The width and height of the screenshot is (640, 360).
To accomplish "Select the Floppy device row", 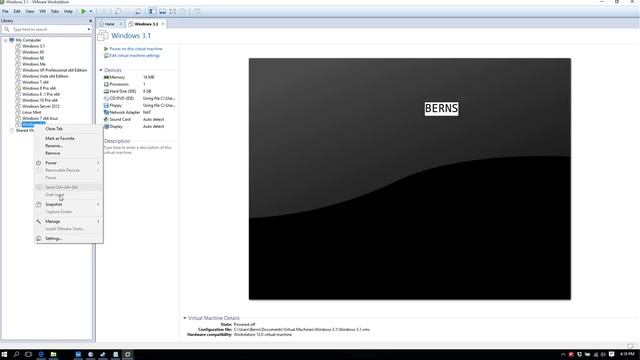I will [x=139, y=105].
